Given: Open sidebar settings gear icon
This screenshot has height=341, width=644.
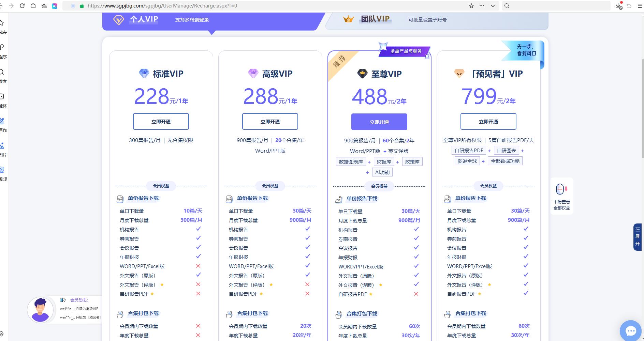Looking at the screenshot, I should pos(2,334).
